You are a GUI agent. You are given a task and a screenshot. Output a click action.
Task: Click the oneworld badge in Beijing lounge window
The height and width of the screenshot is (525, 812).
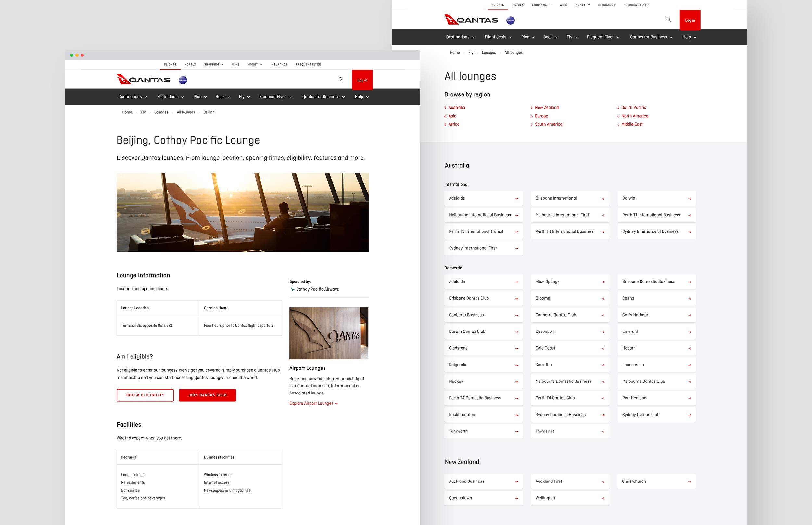(x=183, y=80)
